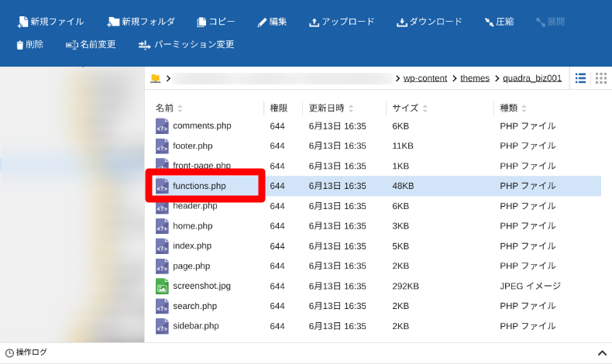The height and width of the screenshot is (364, 612).
Task: Sort by サイズ column
Action: pos(410,108)
